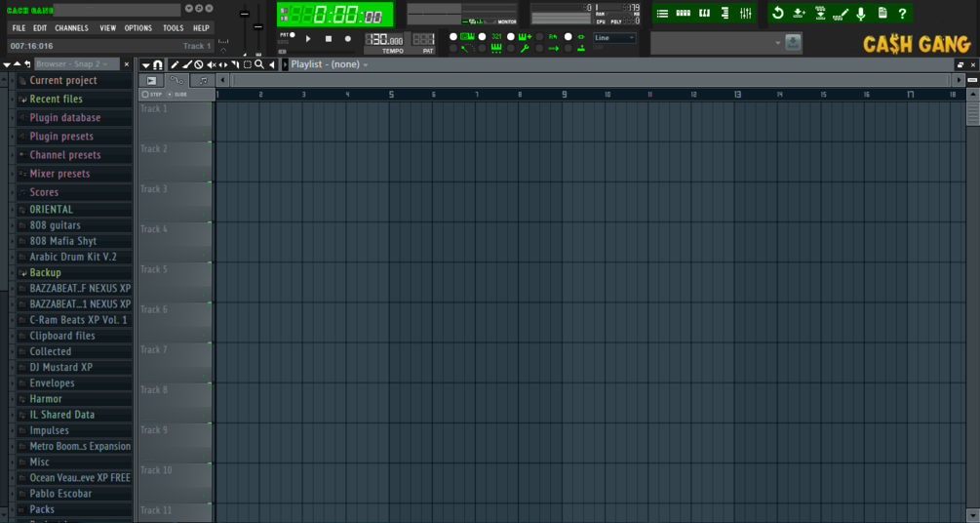This screenshot has height=523, width=980.
Task: Click the render export icon
Action: coord(820,13)
